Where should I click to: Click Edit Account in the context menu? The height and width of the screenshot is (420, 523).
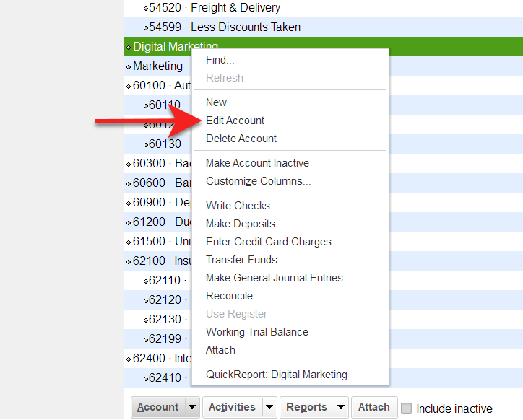235,121
